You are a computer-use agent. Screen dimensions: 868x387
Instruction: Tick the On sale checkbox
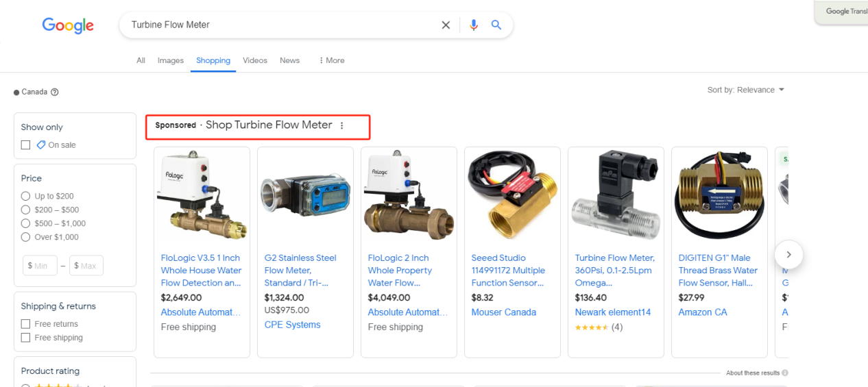[x=26, y=145]
